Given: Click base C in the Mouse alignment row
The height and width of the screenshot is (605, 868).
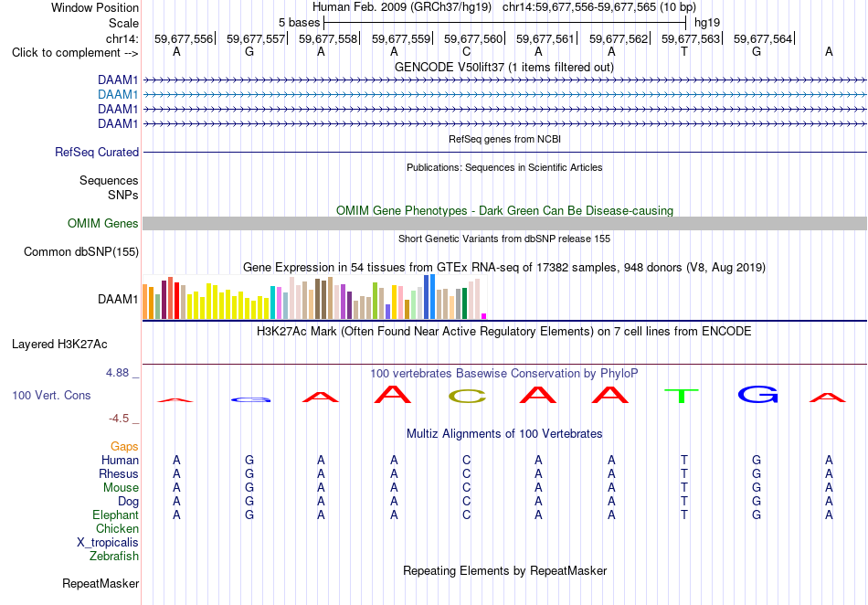Looking at the screenshot, I should pos(467,488).
